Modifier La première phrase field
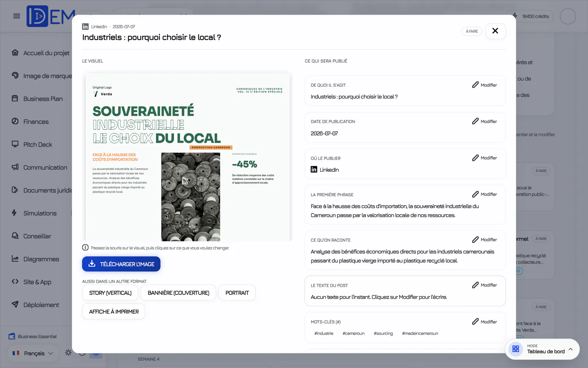Screen dimensions: 588x368 (485, 194)
